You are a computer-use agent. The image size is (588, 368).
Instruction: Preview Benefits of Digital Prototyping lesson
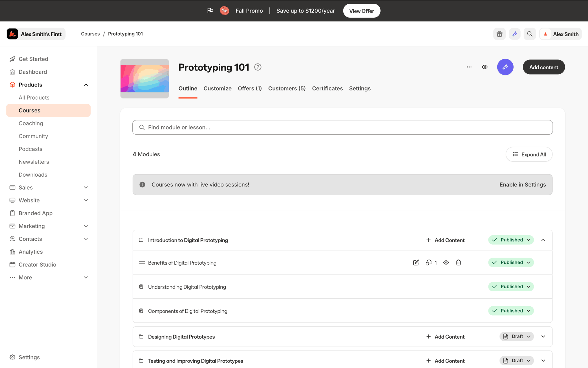coord(446,263)
